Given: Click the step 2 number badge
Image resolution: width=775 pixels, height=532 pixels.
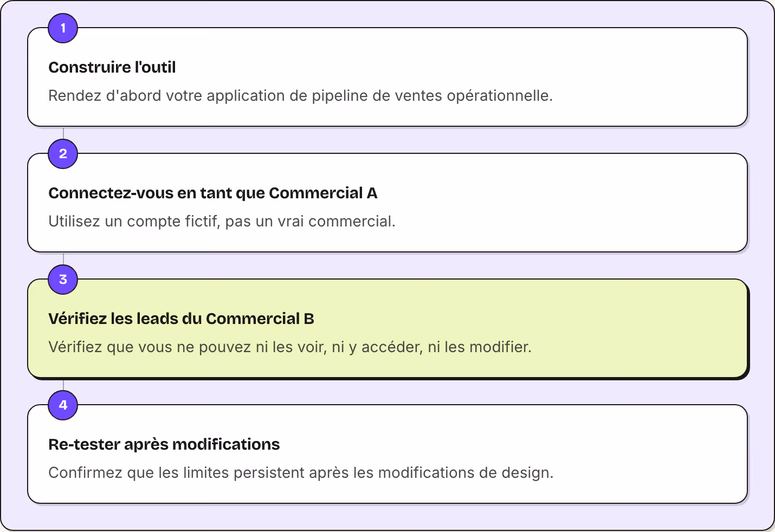Looking at the screenshot, I should pos(63,154).
